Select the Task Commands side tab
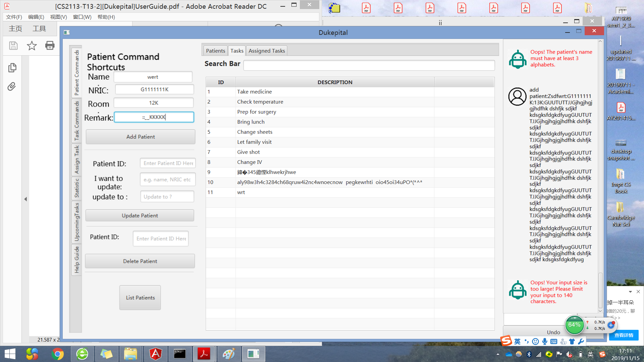The image size is (644, 362). point(77,121)
